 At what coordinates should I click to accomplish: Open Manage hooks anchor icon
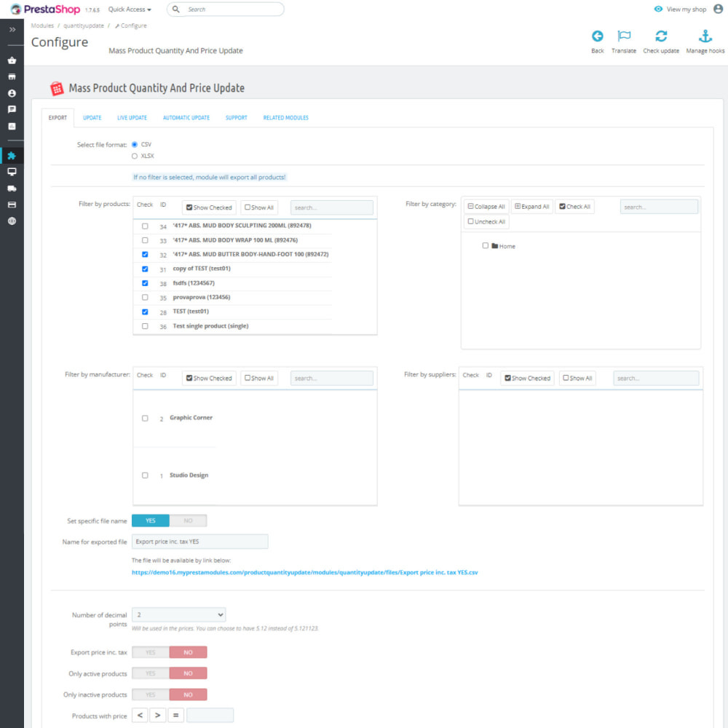705,36
